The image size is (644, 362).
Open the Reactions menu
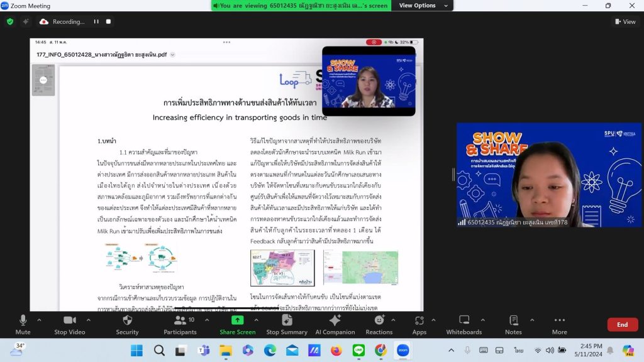pos(379,324)
